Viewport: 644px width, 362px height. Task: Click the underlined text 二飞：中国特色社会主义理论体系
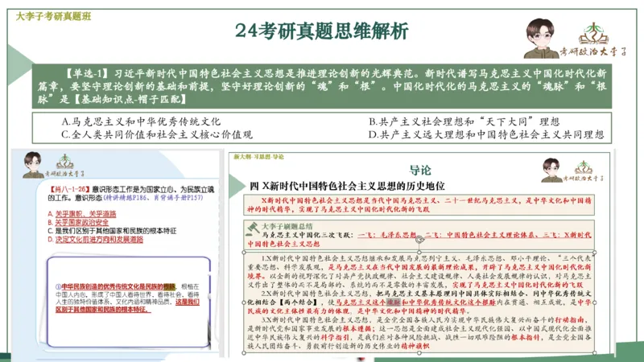tap(481, 235)
